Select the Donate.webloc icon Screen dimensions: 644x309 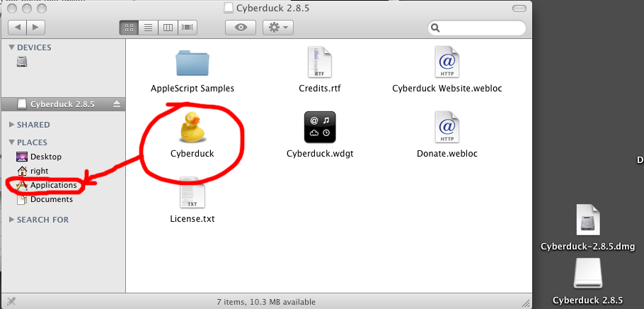coord(447,127)
